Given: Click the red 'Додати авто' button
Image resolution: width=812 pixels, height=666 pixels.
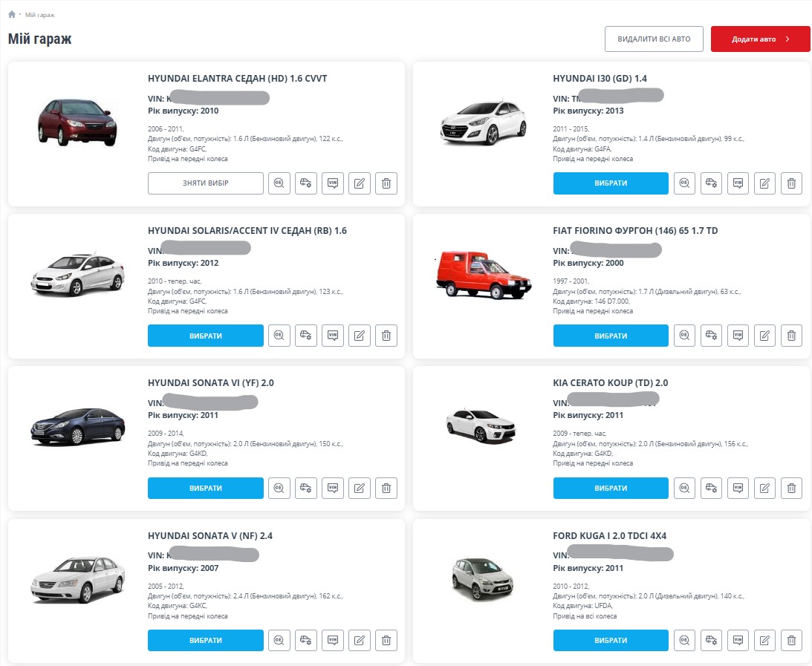Looking at the screenshot, I should 760,39.
